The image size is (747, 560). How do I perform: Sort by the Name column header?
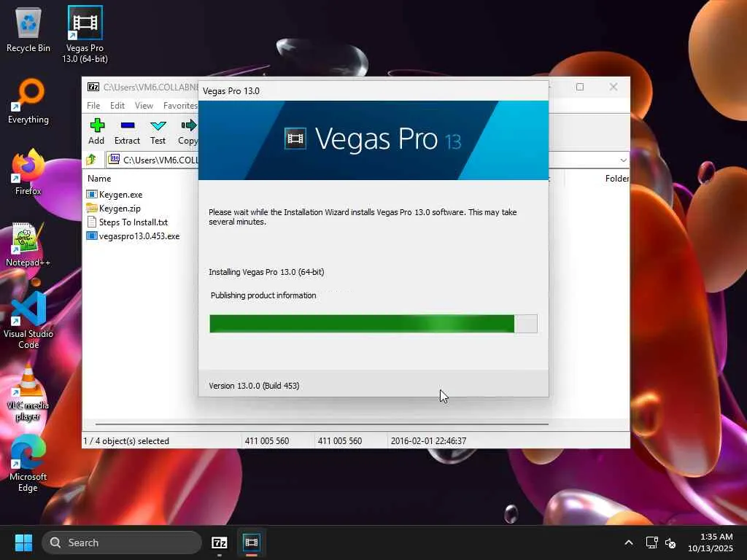pos(99,179)
